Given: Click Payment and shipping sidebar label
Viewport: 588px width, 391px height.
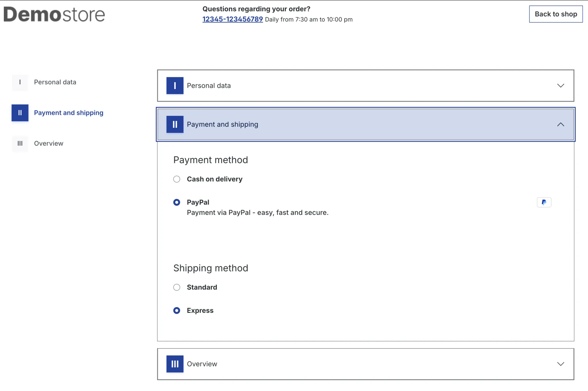Looking at the screenshot, I should (x=69, y=113).
